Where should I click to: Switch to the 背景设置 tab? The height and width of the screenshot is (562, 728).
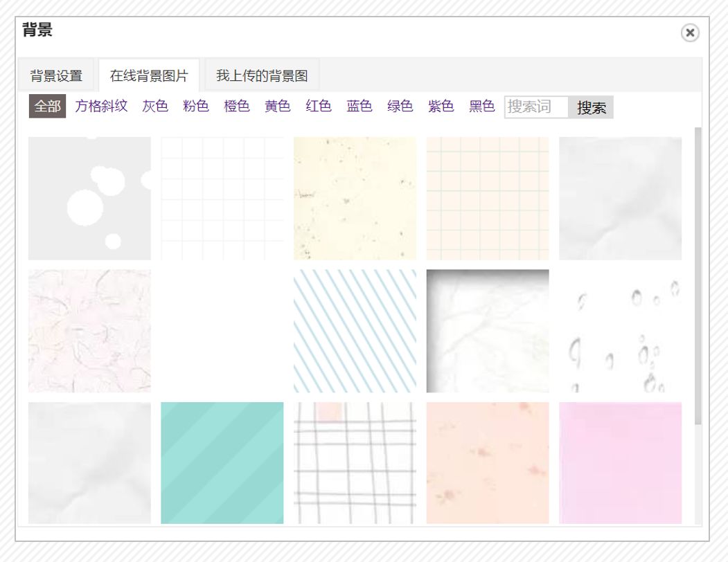[56, 75]
